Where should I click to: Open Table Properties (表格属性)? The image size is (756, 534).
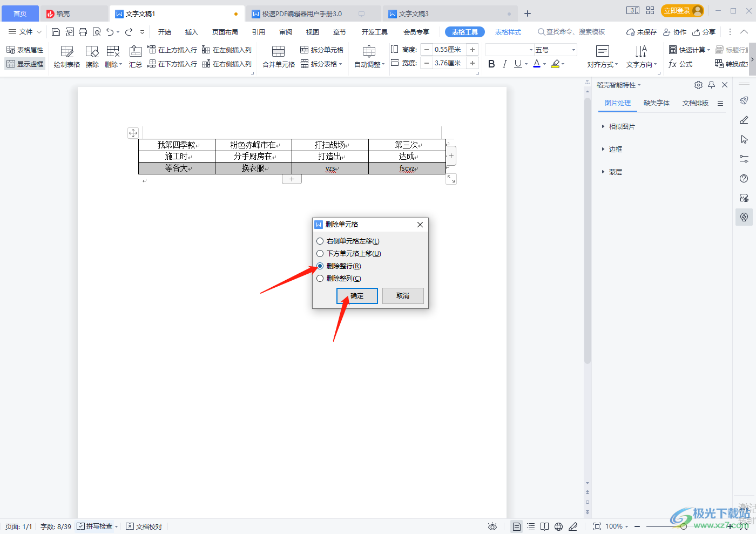pos(25,50)
